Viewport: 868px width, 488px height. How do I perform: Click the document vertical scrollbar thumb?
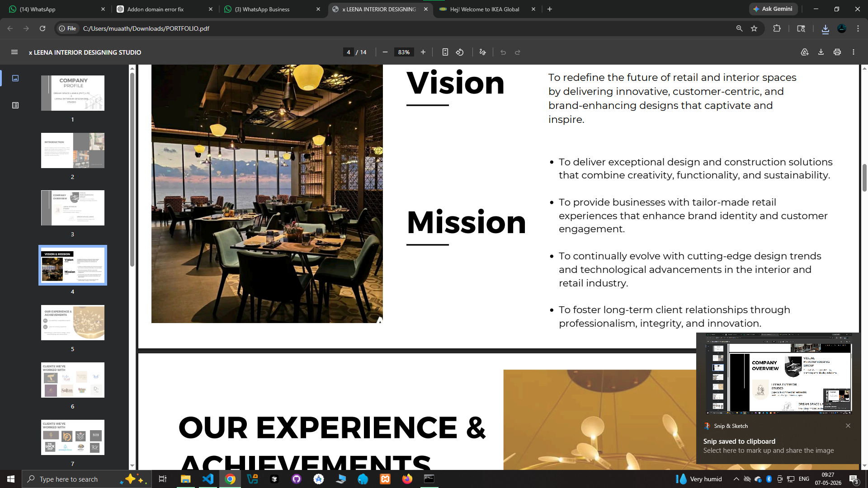(x=864, y=178)
